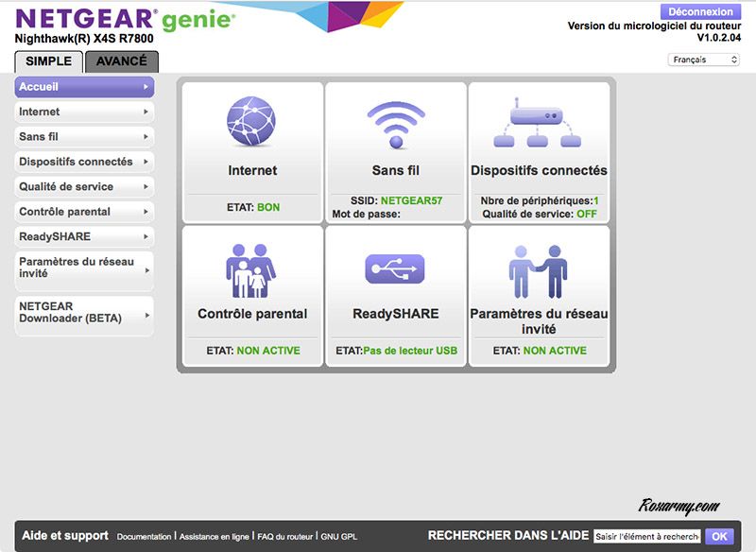756x552 pixels.
Task: Click the help search input field
Action: [646, 536]
